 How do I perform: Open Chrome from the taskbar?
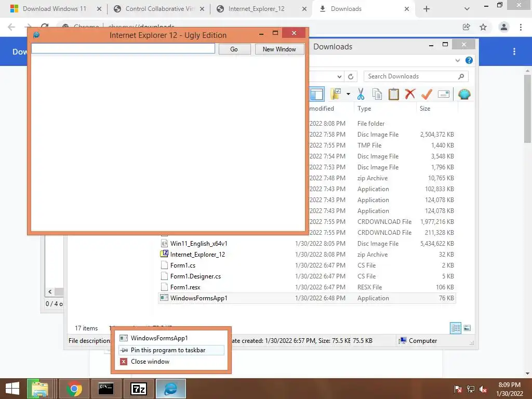[x=74, y=389]
